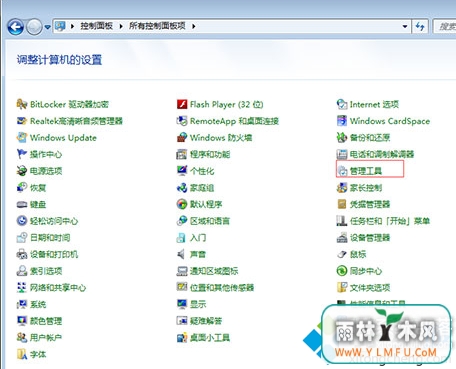Click the Internet 选项 icon
The width and height of the screenshot is (456, 369).
tap(342, 104)
